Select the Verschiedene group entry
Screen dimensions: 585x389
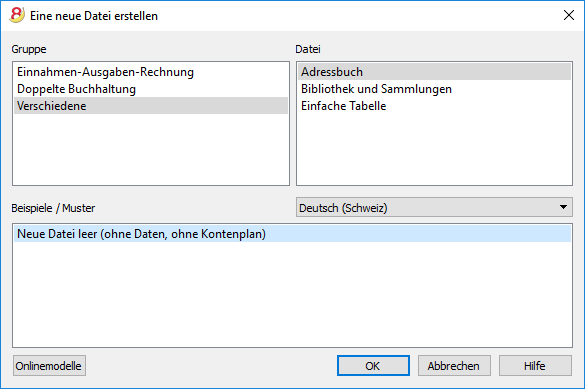click(x=151, y=106)
